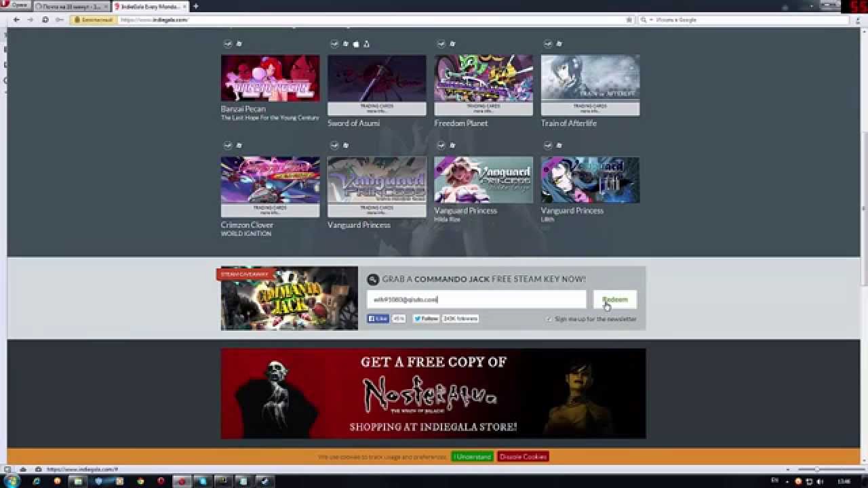Open Vanguard Princess Hilda Rize thumbnail

(x=484, y=180)
